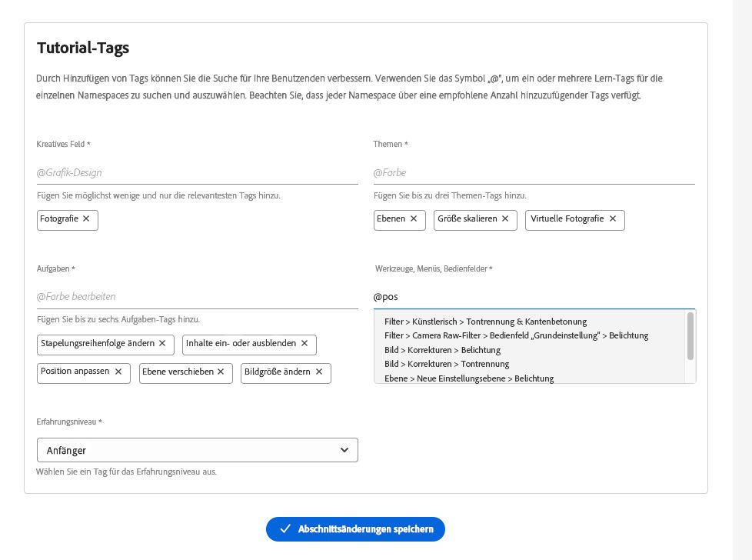Open the Erfahrungsniveau dropdown
This screenshot has width=752, height=560.
point(197,450)
